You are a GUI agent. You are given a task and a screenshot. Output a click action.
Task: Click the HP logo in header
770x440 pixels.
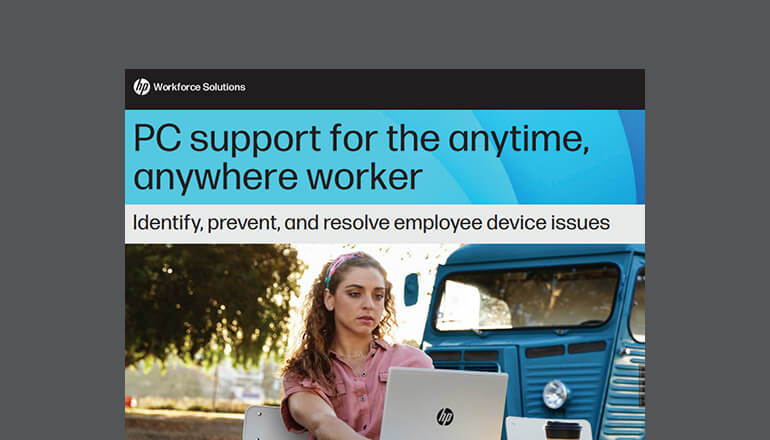pos(141,87)
